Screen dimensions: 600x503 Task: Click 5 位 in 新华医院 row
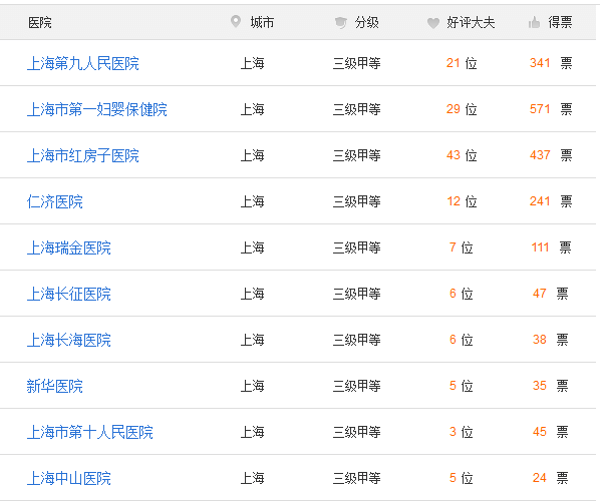pyautogui.click(x=461, y=386)
